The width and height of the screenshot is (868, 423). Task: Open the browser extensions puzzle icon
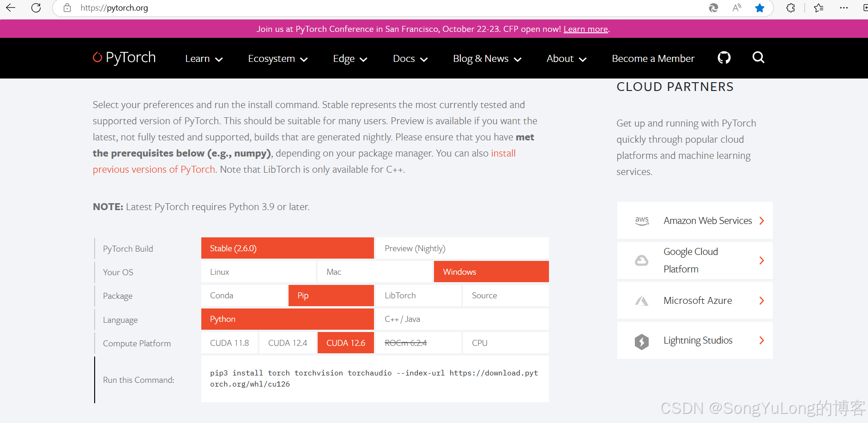click(791, 8)
